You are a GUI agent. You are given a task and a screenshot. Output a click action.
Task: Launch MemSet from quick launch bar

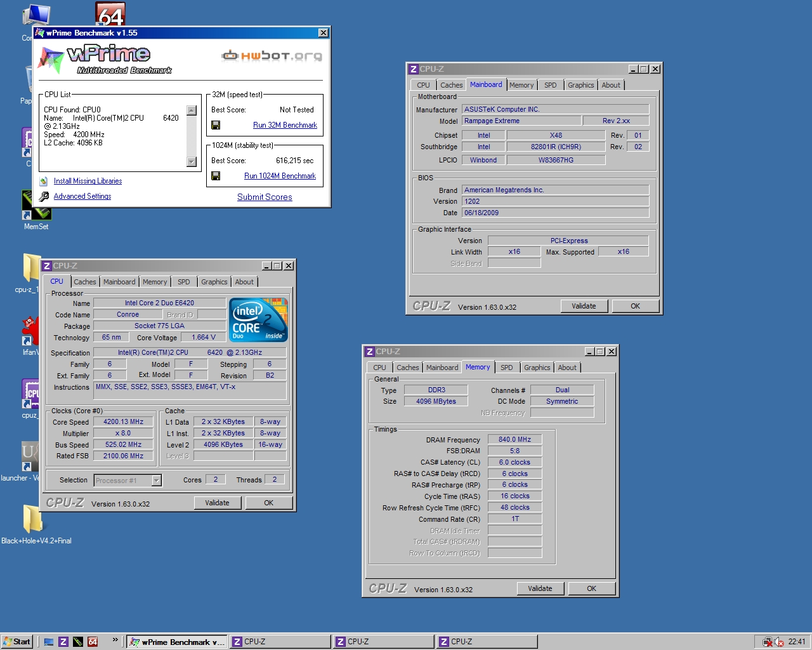point(77,642)
